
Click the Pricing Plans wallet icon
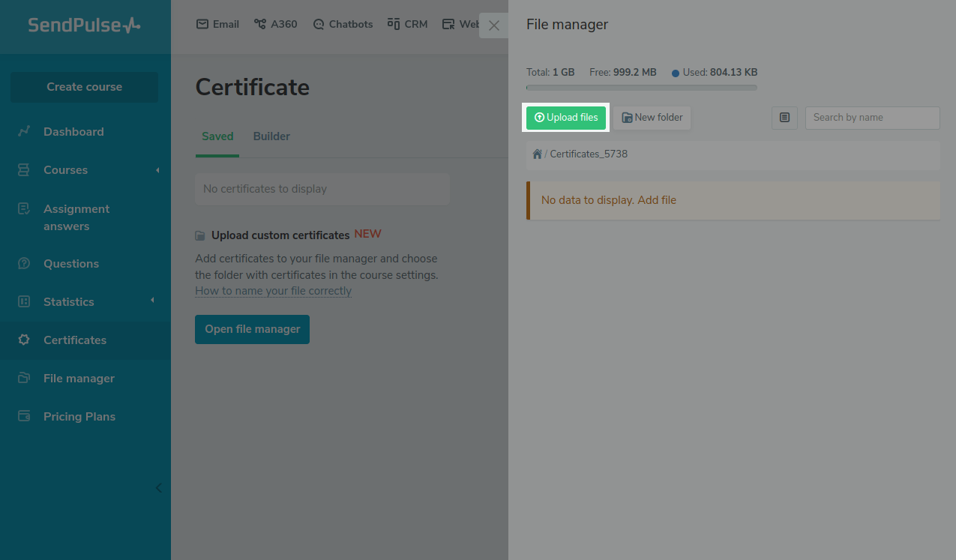click(x=24, y=416)
